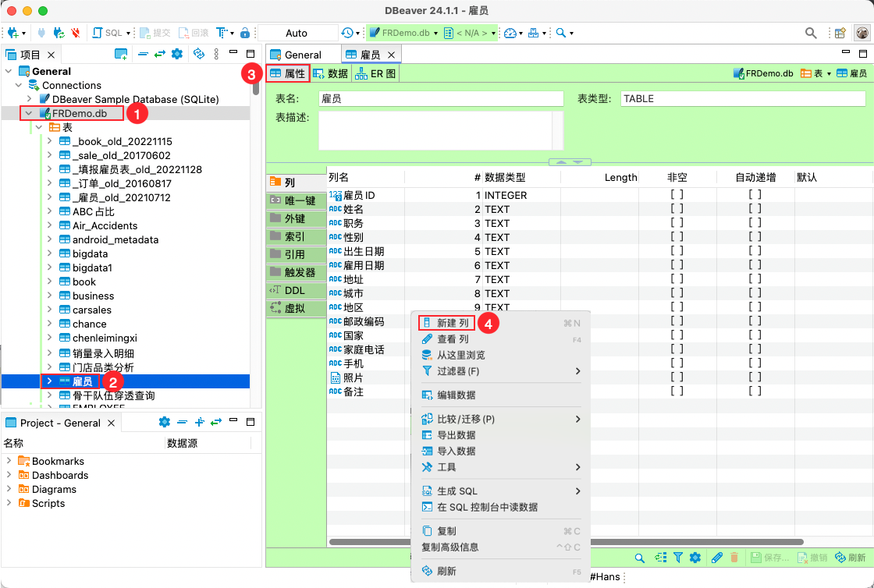
Task: Expand DBeaver Sample Database node
Action: coord(30,99)
